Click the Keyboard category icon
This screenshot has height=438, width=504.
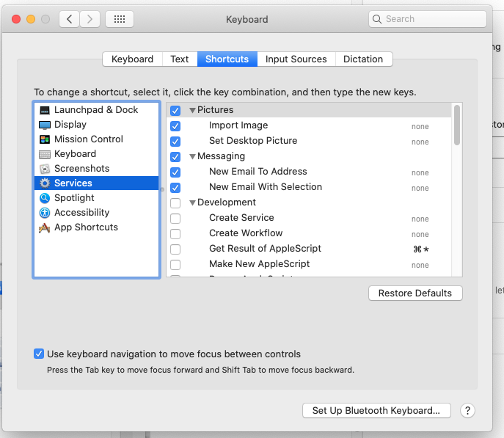(45, 154)
